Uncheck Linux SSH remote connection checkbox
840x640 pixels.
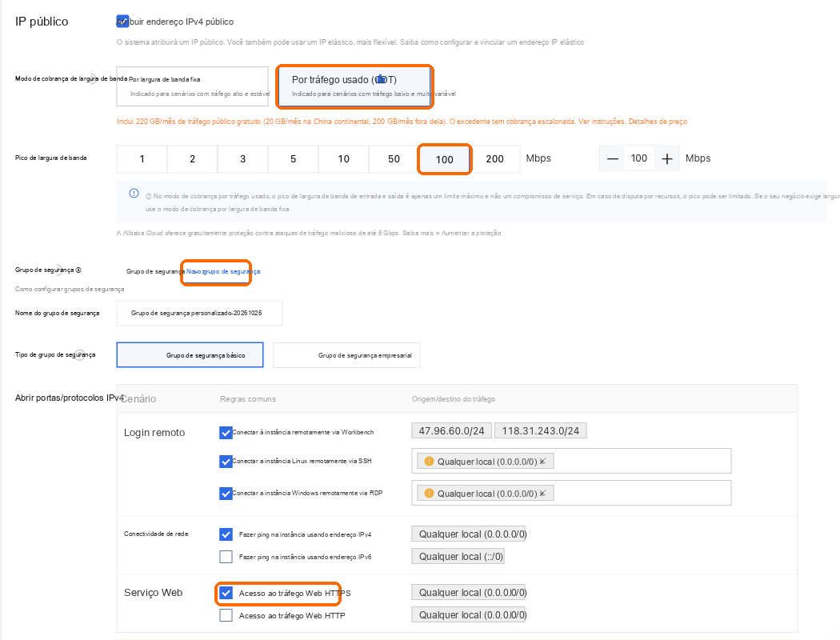(x=226, y=461)
